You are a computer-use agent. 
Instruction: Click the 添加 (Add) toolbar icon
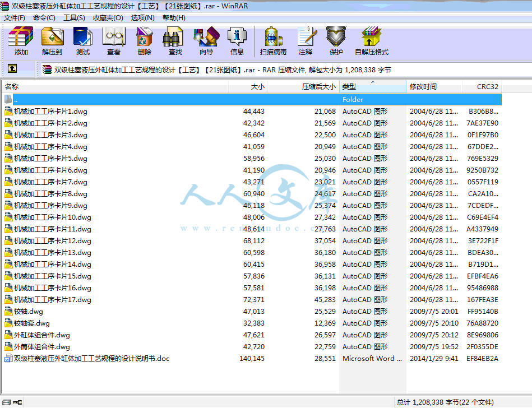pos(21,40)
